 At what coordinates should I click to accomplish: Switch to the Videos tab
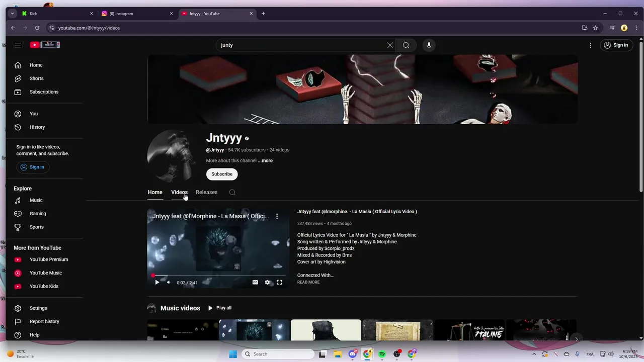(x=179, y=193)
